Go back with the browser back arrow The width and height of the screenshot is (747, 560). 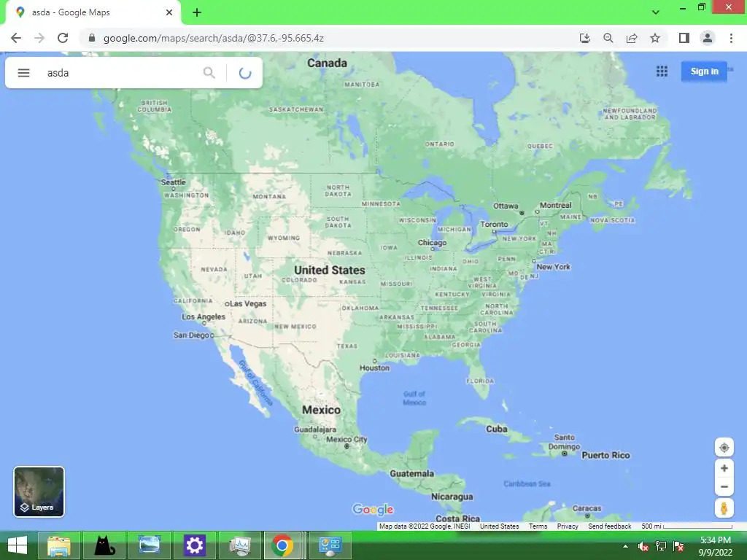pos(16,38)
